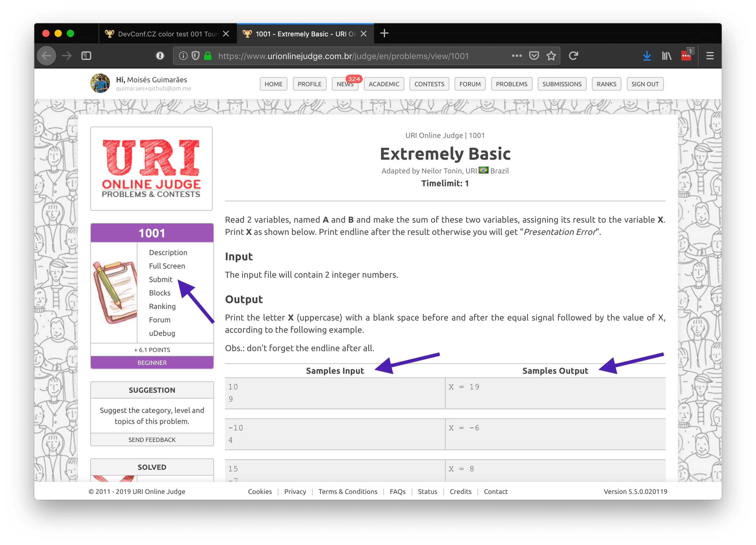Viewport: 756px width, 545px height.
Task: Open Terms & Conditions footer link
Action: (x=348, y=492)
